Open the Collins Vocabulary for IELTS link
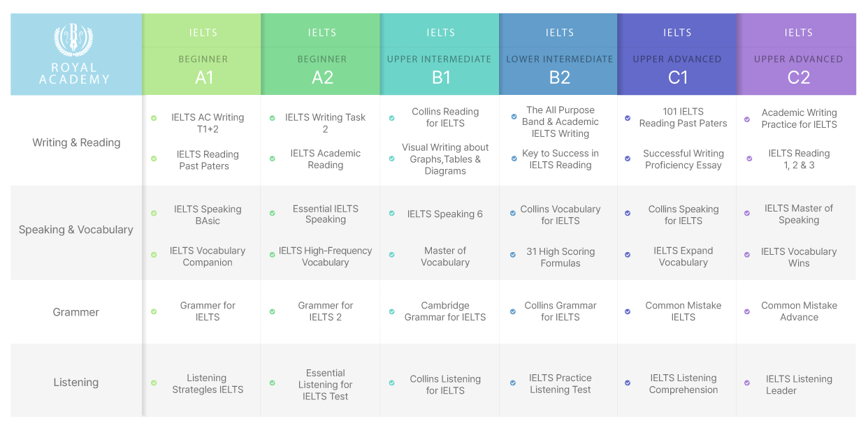Image resolution: width=868 pixels, height=444 pixels. tap(560, 215)
